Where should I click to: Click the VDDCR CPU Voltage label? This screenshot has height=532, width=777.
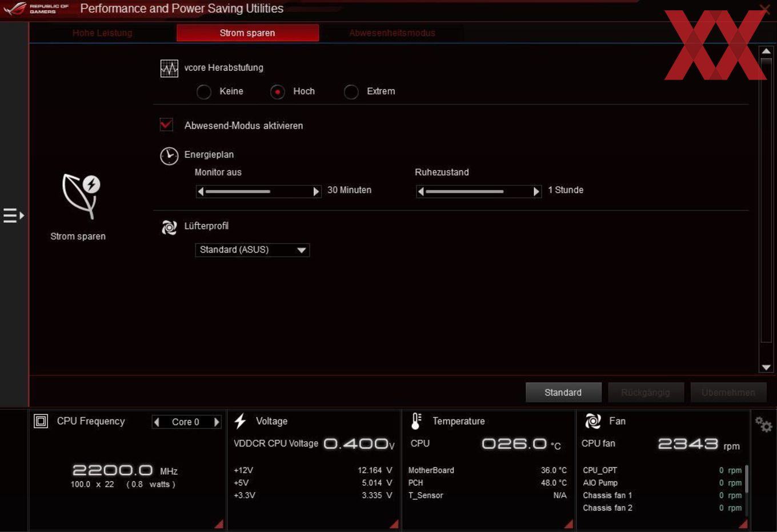276,443
